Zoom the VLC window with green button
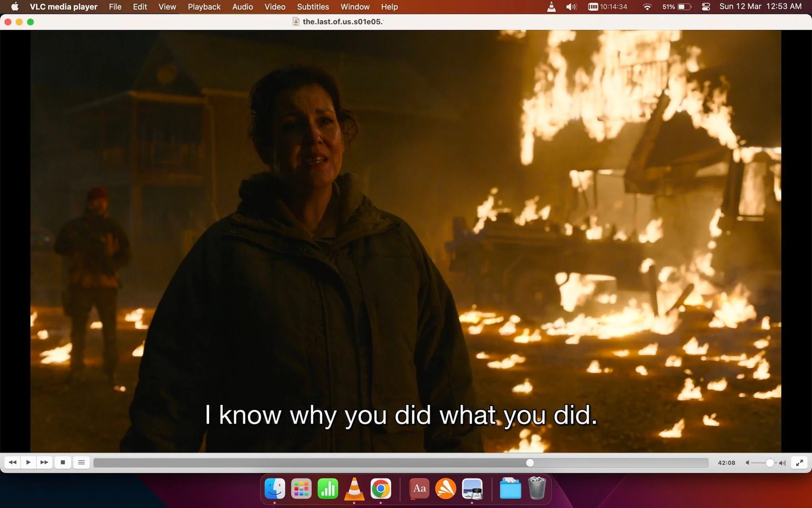The image size is (812, 508). tap(31, 22)
